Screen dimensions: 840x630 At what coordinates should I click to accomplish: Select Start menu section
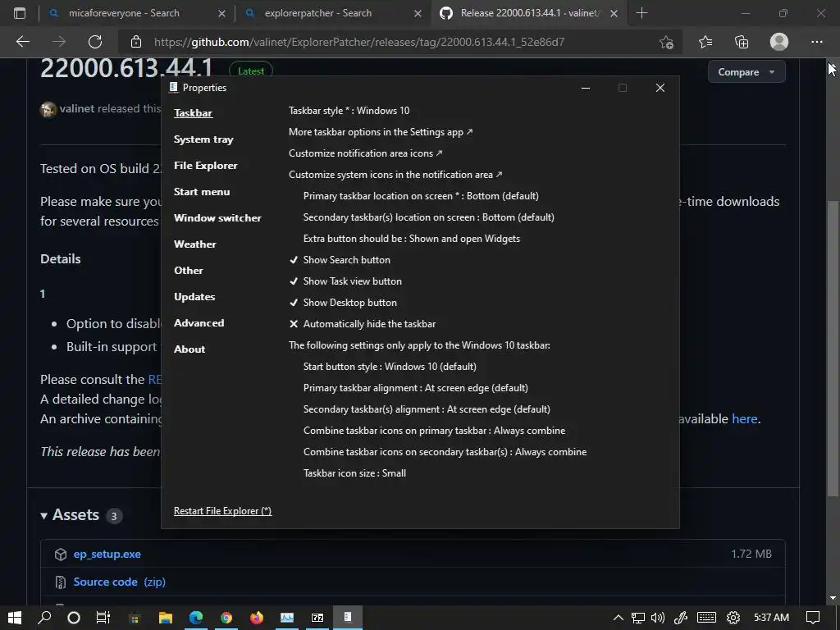[202, 192]
